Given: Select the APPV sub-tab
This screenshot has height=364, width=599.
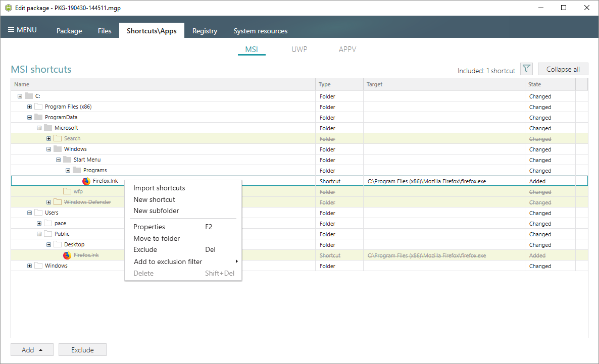Looking at the screenshot, I should [347, 49].
